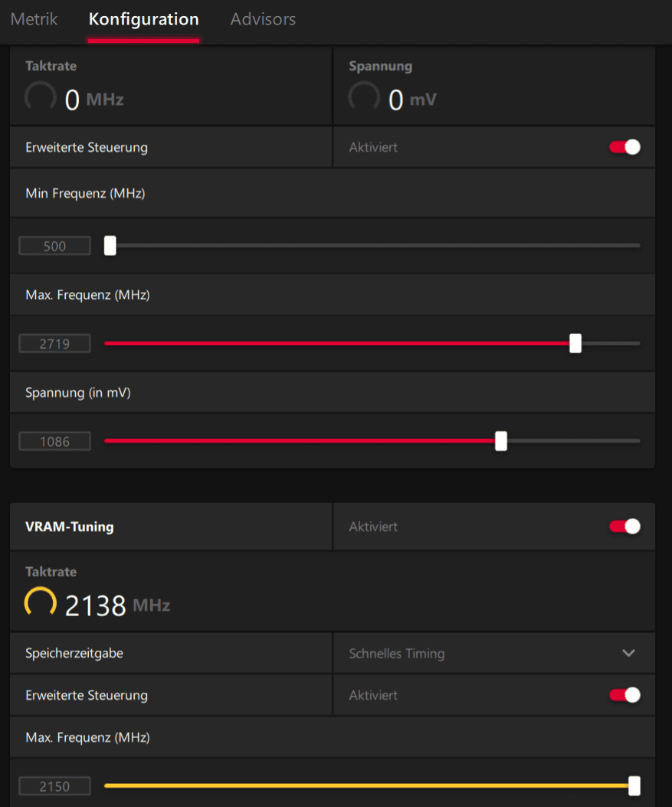
Task: Expand the Speicherzeitgabe chevron arrow
Action: tap(628, 653)
